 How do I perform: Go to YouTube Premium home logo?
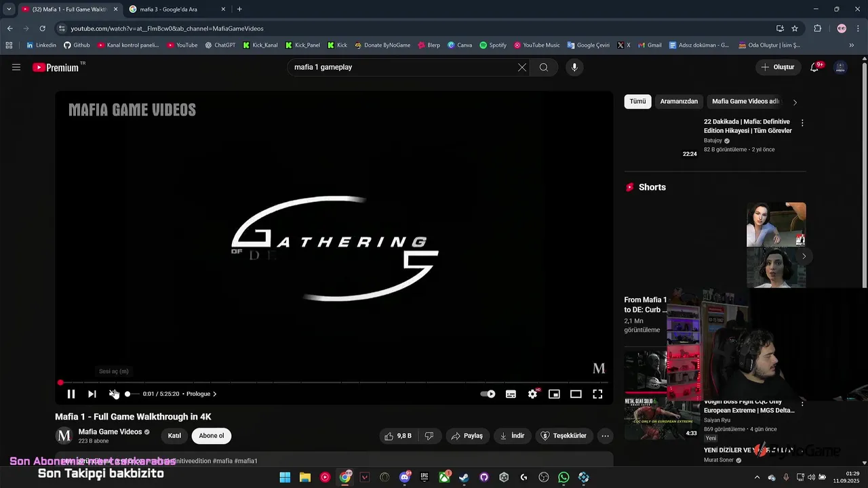coord(55,67)
